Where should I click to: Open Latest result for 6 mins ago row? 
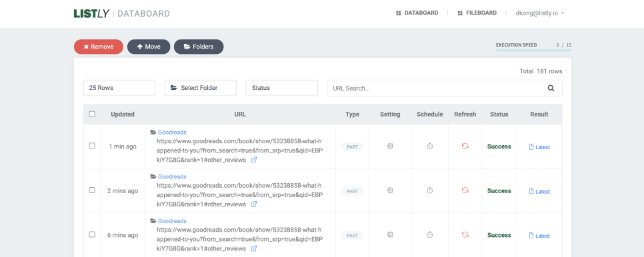click(x=539, y=235)
